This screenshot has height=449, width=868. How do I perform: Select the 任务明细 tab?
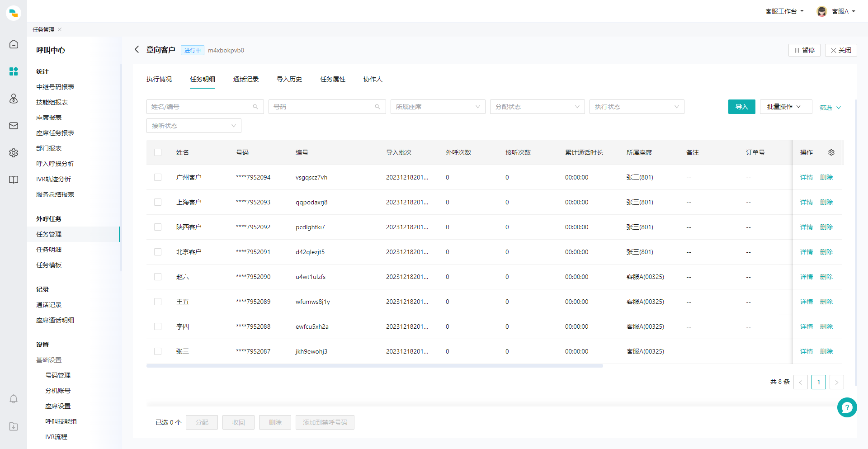click(203, 79)
